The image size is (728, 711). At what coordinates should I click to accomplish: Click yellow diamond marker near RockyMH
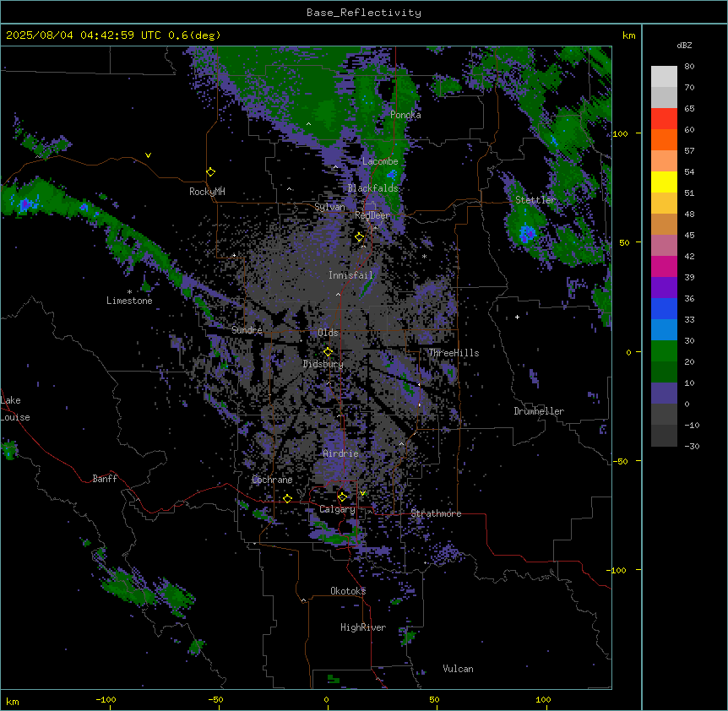click(211, 171)
